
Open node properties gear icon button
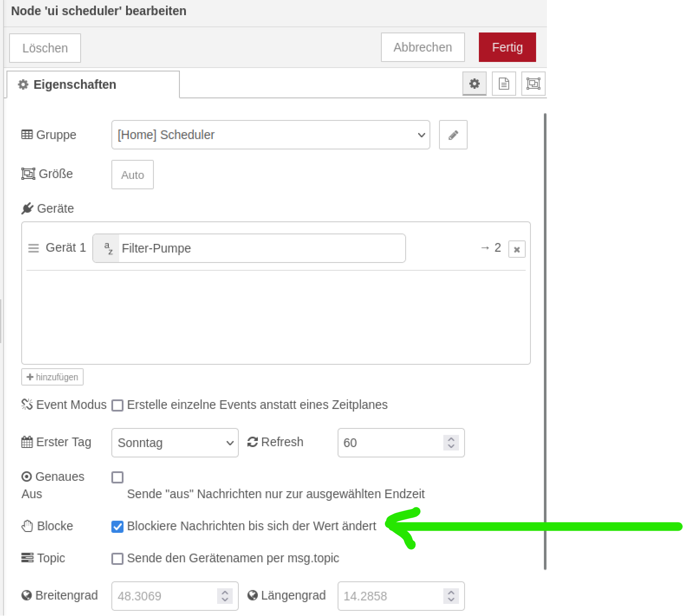tap(475, 84)
